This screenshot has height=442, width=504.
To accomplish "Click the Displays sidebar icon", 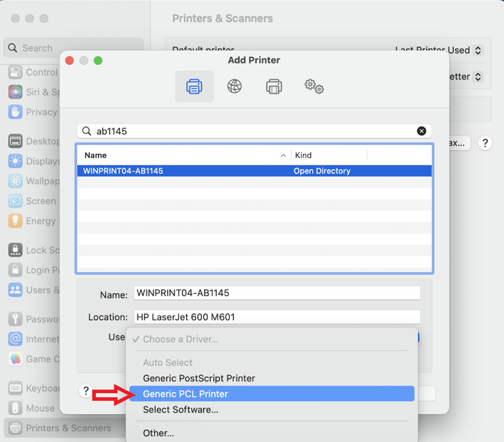I will tap(16, 161).
